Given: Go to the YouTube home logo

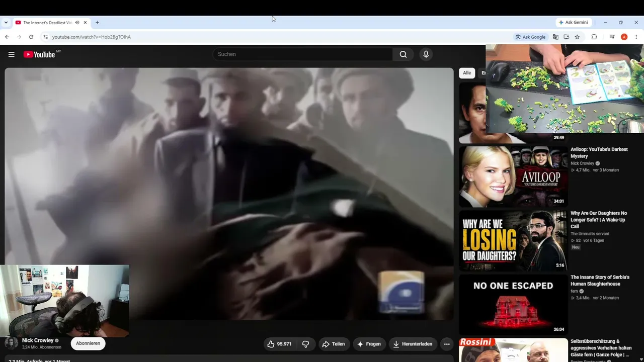Looking at the screenshot, I should 39,54.
